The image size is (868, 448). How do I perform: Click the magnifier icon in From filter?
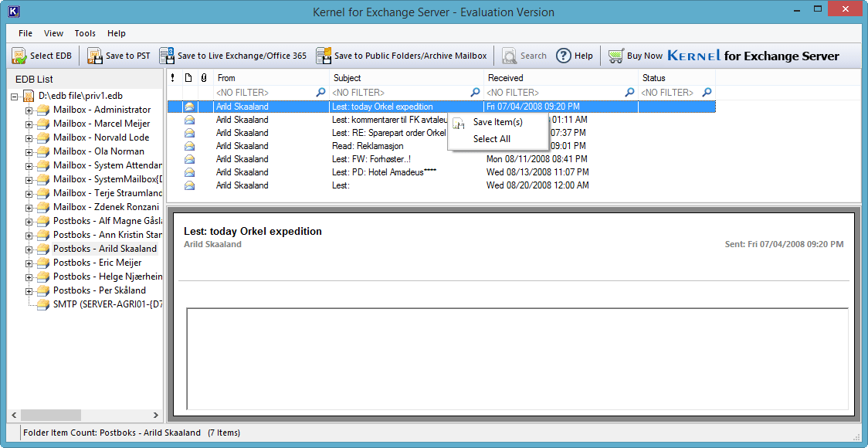point(320,93)
